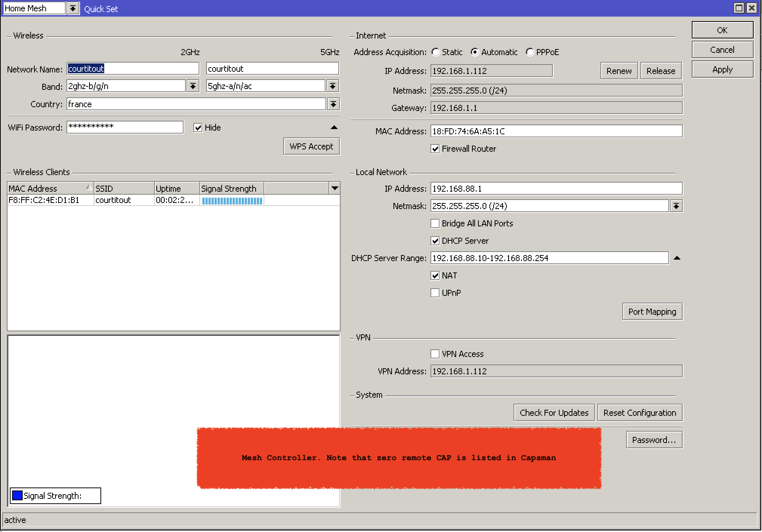Image resolution: width=762 pixels, height=532 pixels.
Task: Select Automatic address acquisition
Action: [x=475, y=52]
